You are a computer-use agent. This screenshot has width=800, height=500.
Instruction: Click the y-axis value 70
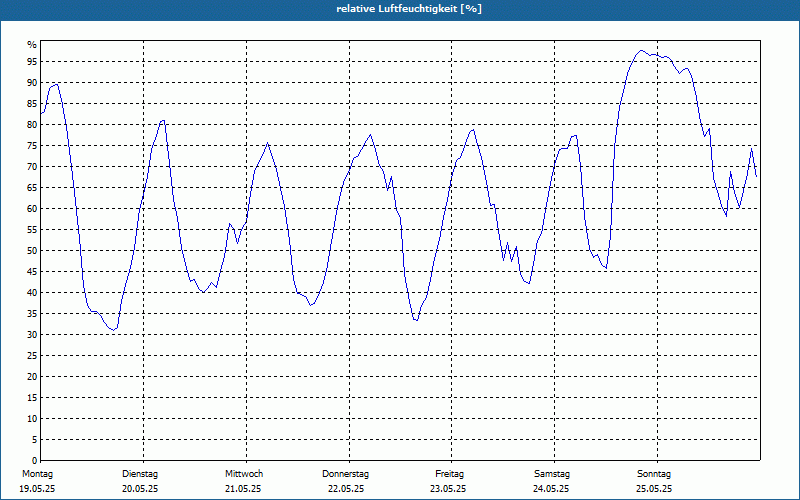tap(32, 167)
